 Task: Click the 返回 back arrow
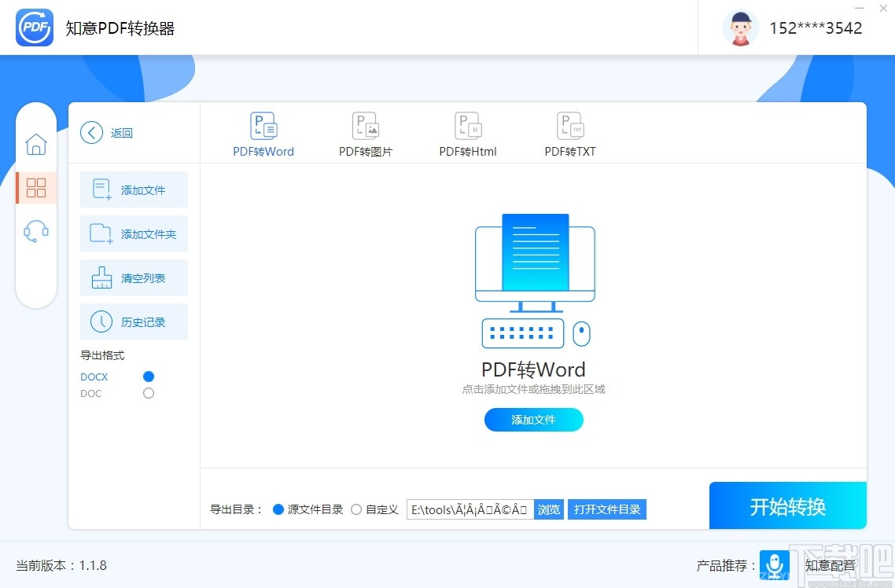point(90,132)
